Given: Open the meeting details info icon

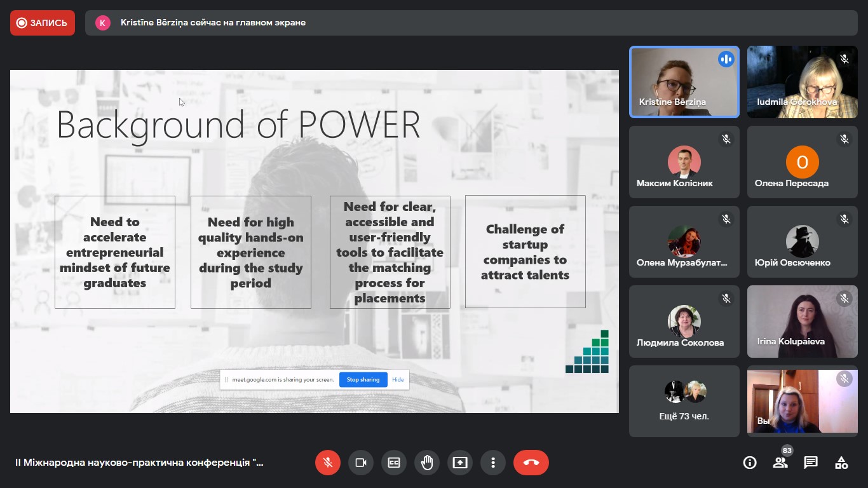Looking at the screenshot, I should tap(750, 463).
